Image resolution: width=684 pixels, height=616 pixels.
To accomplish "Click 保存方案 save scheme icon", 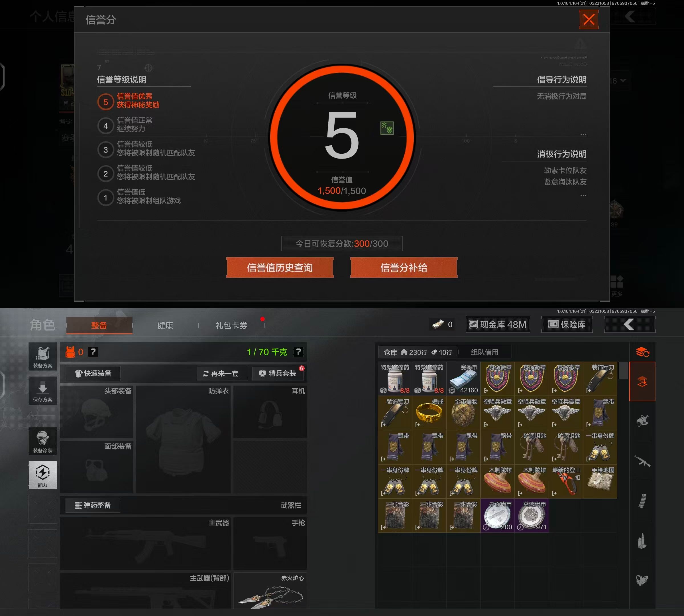I will [43, 391].
